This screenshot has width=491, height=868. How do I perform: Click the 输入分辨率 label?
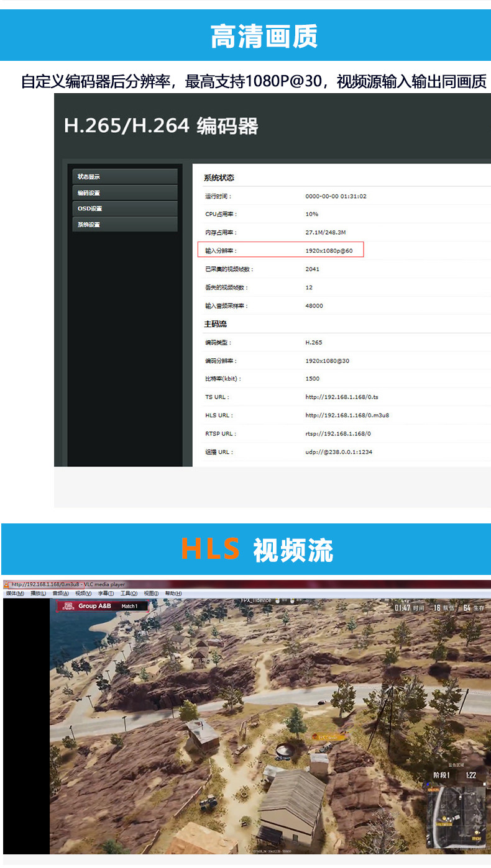tap(221, 251)
